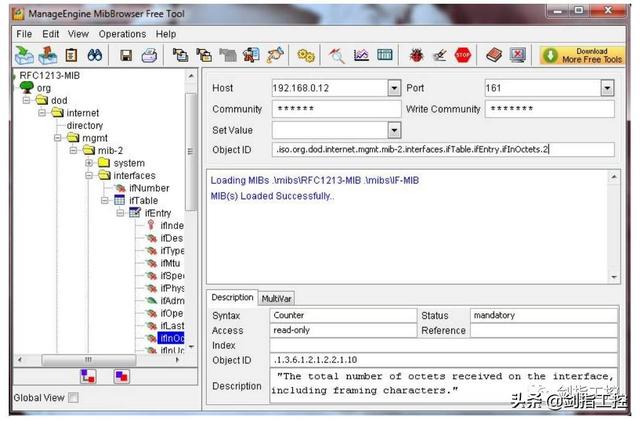The width and height of the screenshot is (640, 421).
Task: Click the binoculars find icon
Action: [95, 55]
